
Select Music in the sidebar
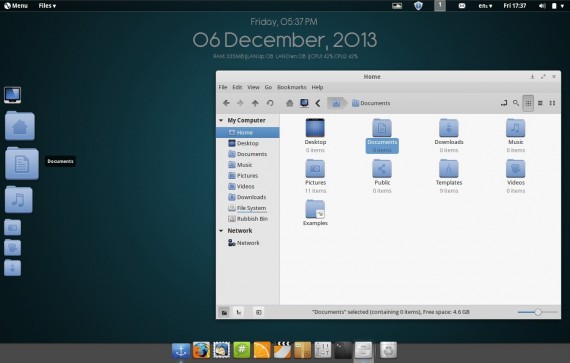248,165
